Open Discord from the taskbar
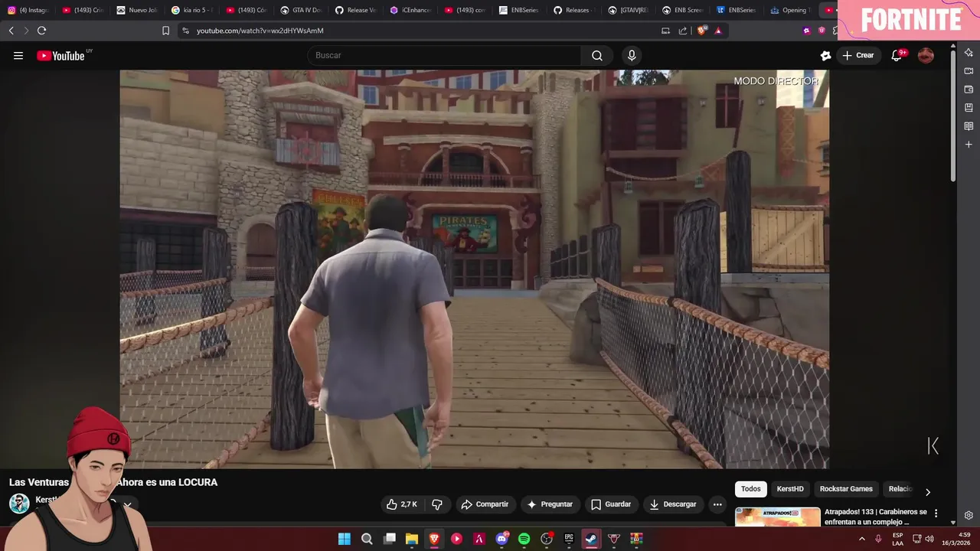Screen dimensions: 980x551 tap(501, 539)
